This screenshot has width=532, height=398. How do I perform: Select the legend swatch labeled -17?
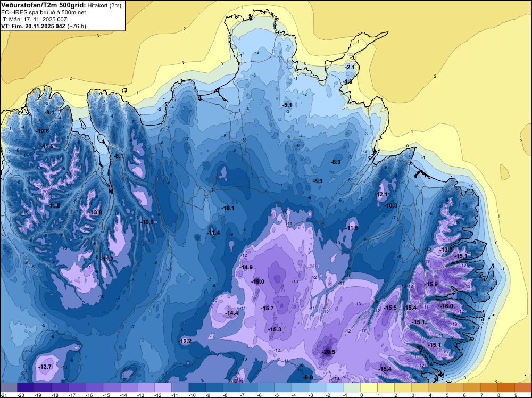[77, 387]
